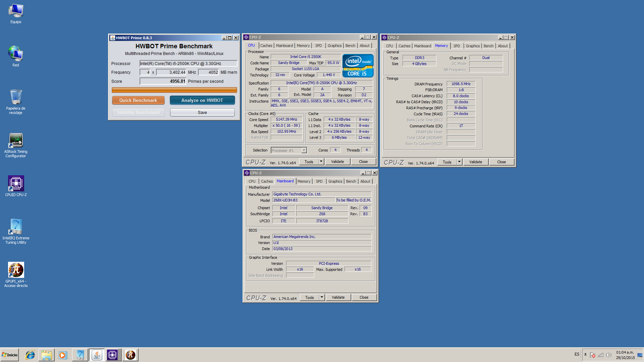Click Tools button in Memory window

point(447,162)
